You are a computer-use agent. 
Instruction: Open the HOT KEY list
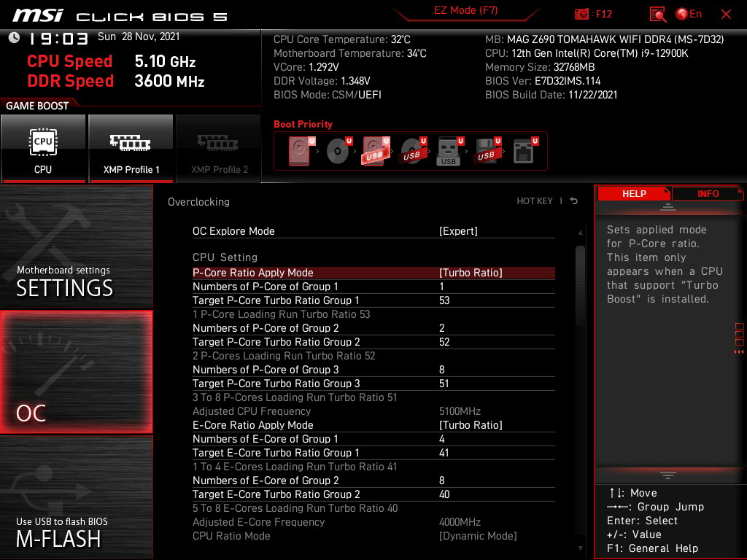point(535,201)
